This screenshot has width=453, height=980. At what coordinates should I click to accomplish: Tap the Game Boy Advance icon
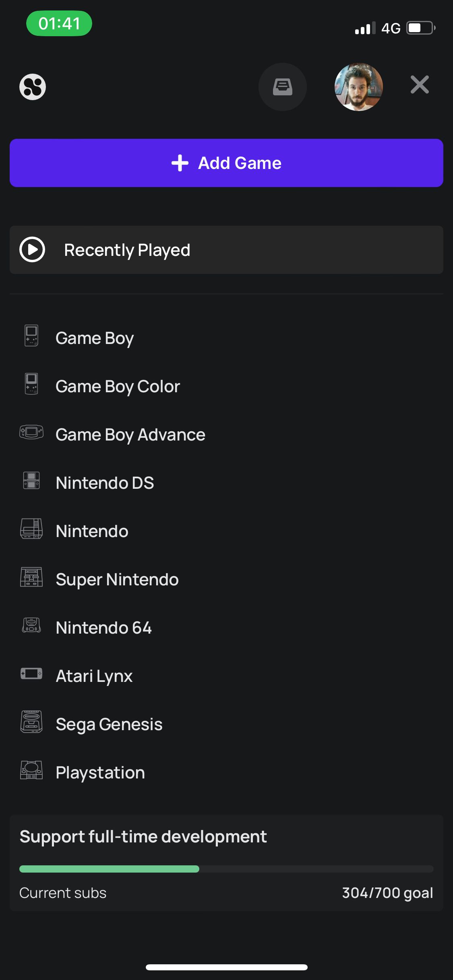(x=31, y=432)
